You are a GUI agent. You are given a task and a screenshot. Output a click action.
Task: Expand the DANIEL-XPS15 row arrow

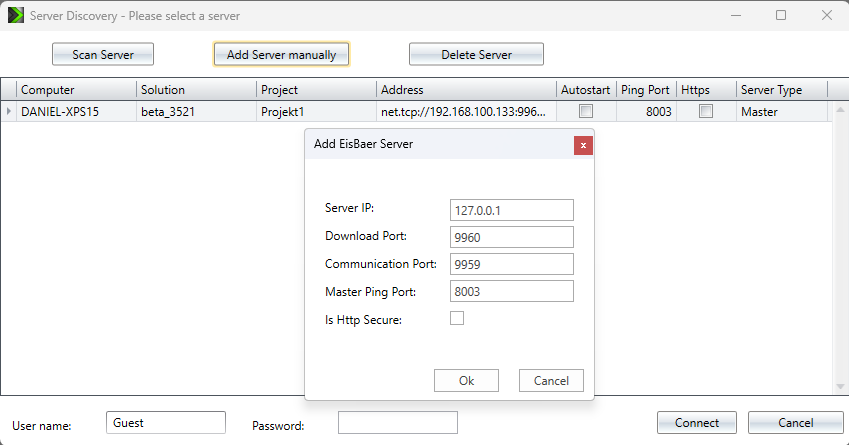coord(9,112)
